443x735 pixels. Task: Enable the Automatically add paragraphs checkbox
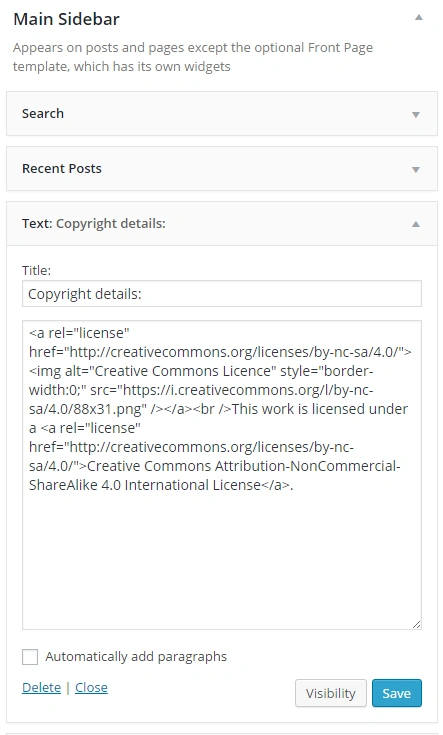pyautogui.click(x=30, y=657)
